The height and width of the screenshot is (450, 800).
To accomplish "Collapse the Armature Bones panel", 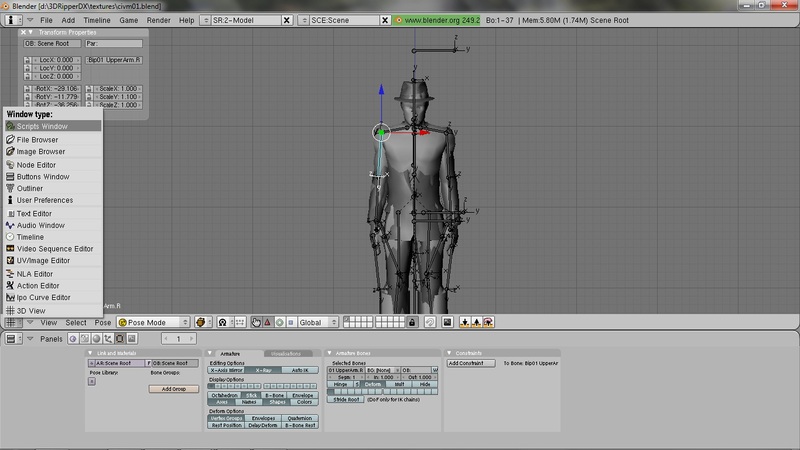I will (330, 353).
